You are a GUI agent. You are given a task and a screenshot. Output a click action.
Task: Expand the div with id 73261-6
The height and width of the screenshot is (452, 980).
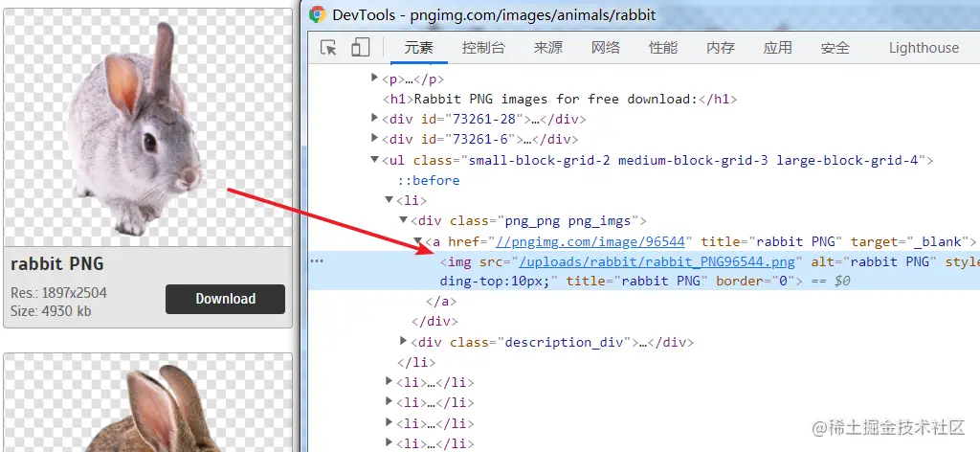point(375,138)
